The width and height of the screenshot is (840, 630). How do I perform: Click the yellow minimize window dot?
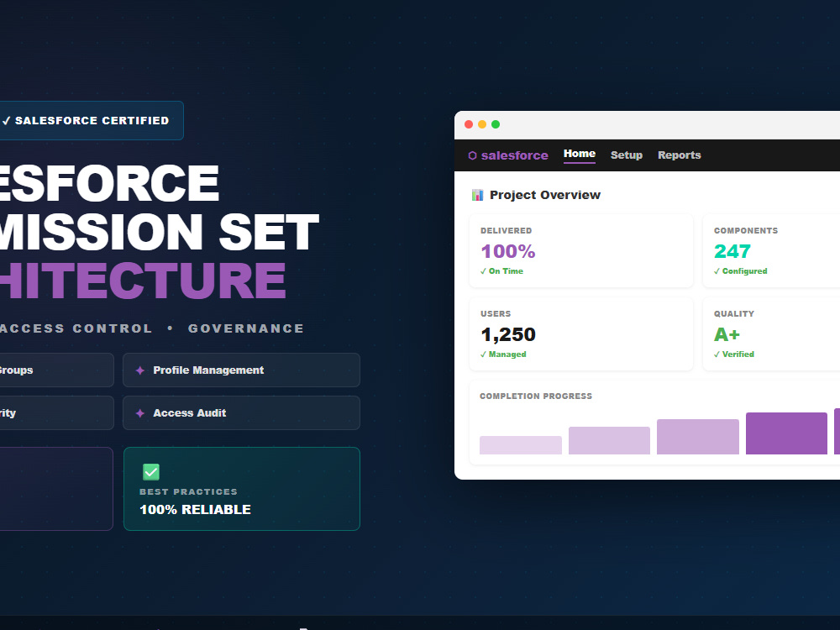tap(482, 124)
